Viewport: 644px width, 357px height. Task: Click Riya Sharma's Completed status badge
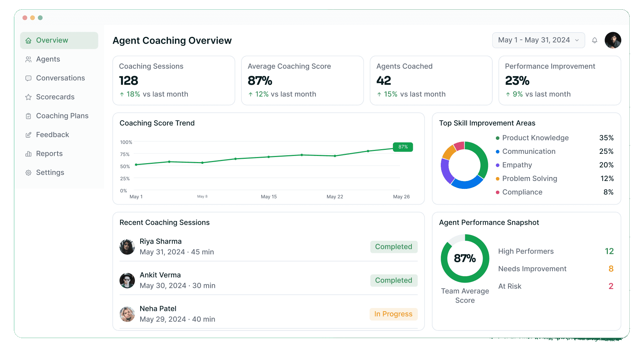pyautogui.click(x=394, y=247)
